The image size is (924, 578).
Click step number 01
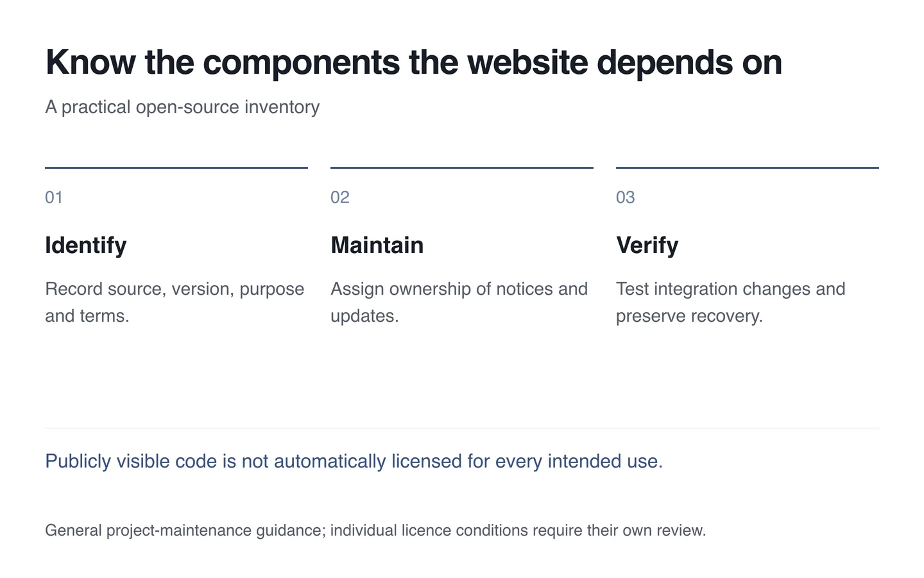click(54, 197)
